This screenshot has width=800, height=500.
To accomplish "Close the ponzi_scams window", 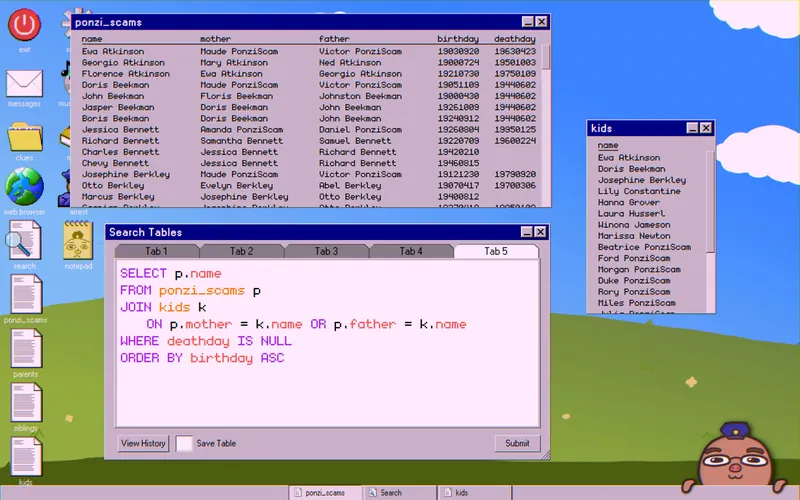I will coord(541,21).
